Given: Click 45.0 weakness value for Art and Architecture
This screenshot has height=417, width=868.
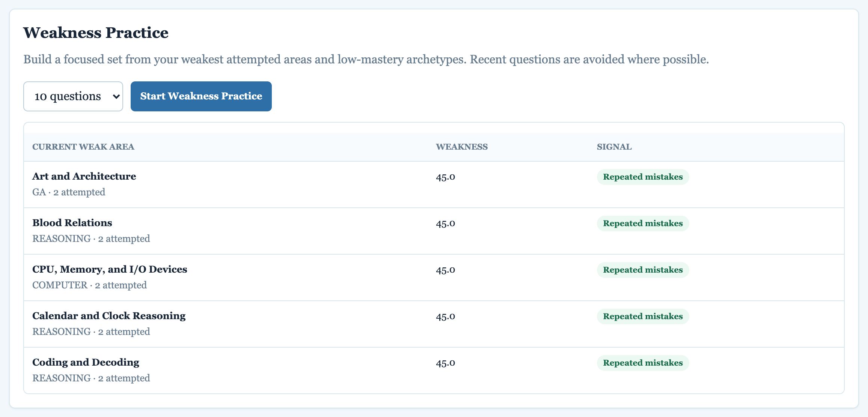Looking at the screenshot, I should point(445,177).
